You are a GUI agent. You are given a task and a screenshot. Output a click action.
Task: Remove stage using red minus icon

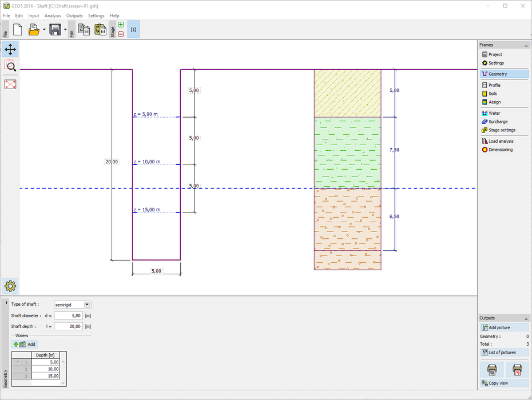tap(121, 34)
